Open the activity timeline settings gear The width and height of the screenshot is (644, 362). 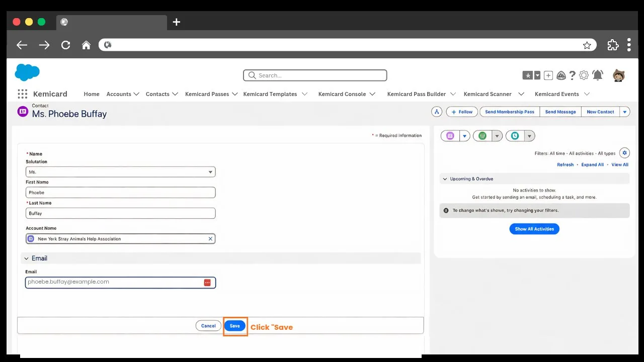click(x=624, y=153)
